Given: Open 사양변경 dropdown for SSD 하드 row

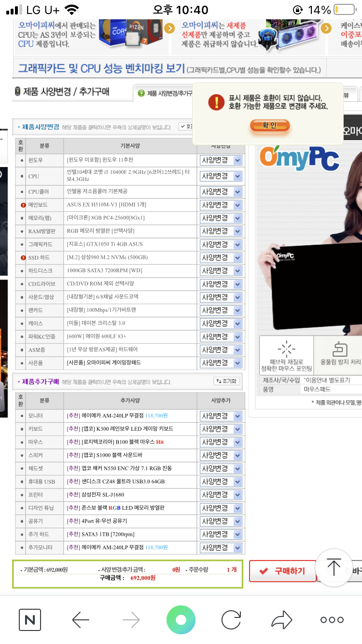Looking at the screenshot, I should tap(221, 258).
